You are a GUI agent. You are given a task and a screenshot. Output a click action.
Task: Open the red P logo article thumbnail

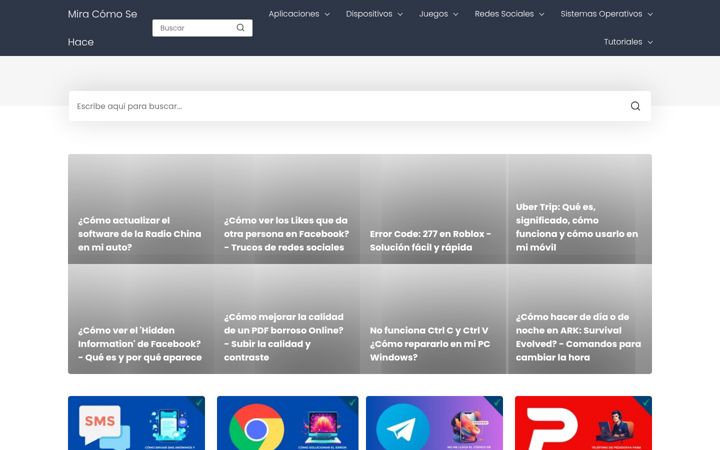point(583,423)
